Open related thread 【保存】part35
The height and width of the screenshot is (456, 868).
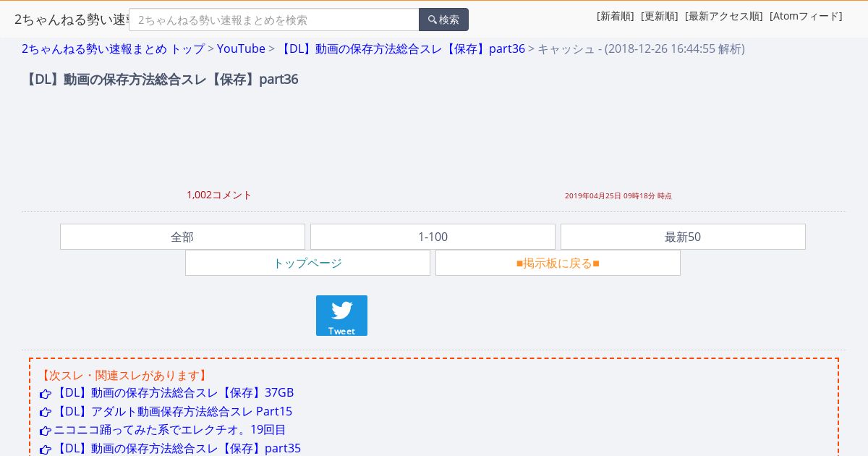coord(177,448)
